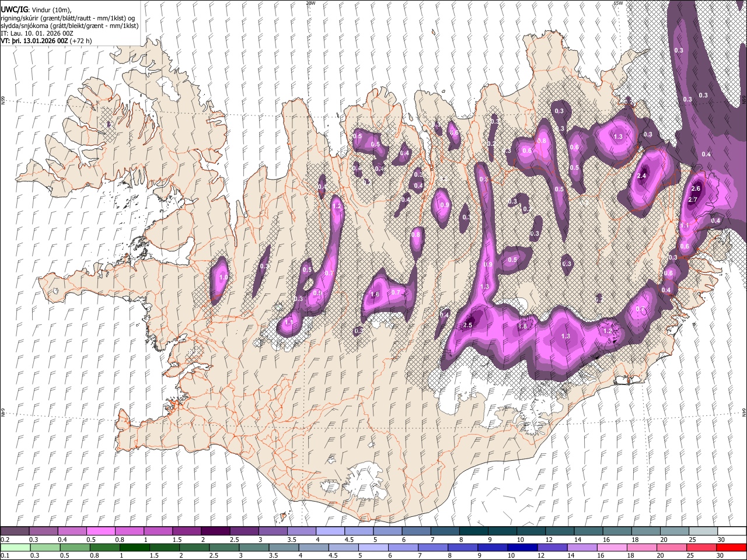This screenshot has width=747, height=560.
Task: Click the 1.0 snowfall value in the west
Action: (223, 278)
